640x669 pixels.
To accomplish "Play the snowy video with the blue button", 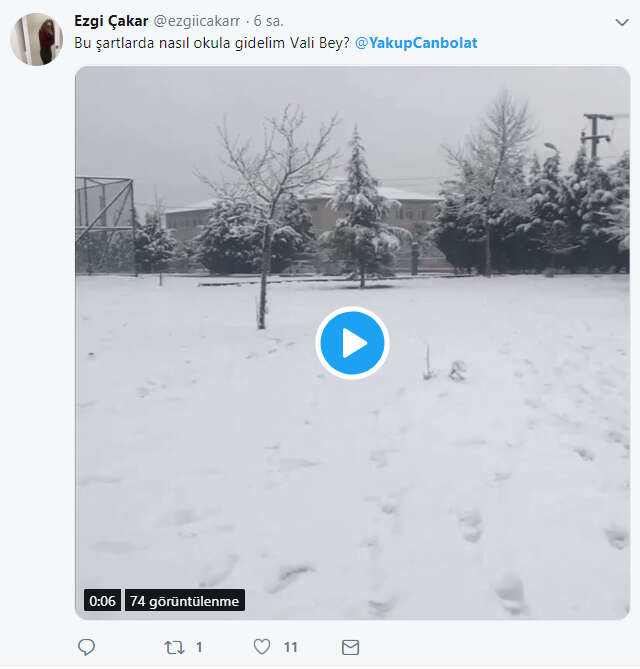I will point(352,343).
